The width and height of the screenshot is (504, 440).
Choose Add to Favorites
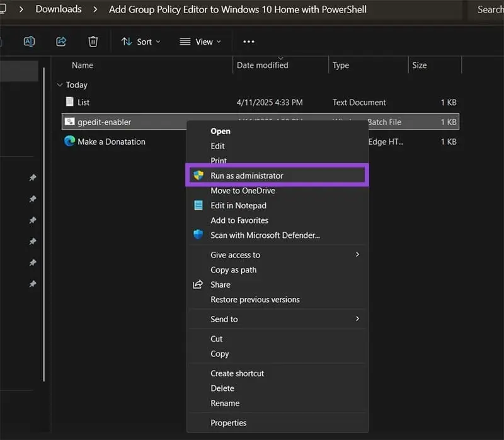coord(277,220)
